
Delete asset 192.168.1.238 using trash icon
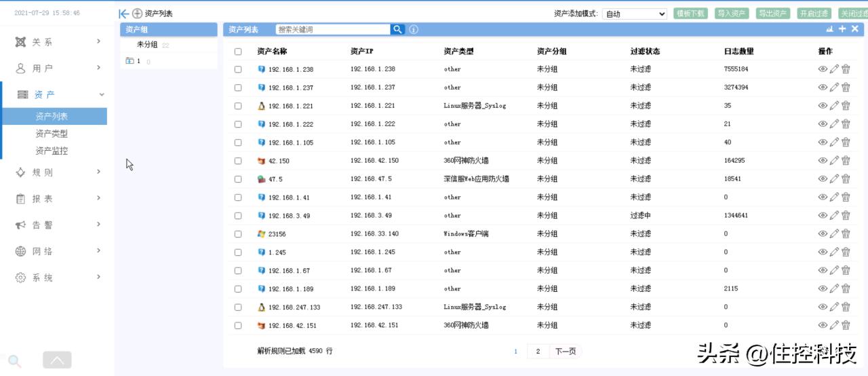click(x=846, y=69)
